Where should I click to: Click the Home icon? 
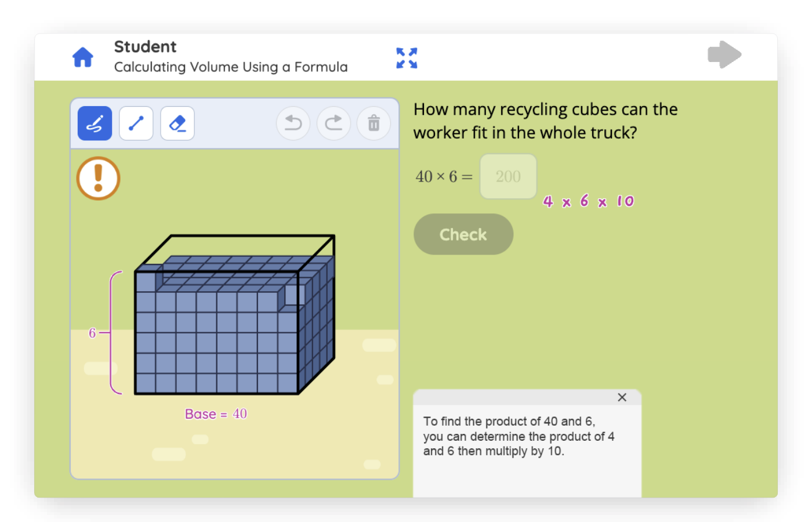(x=82, y=57)
